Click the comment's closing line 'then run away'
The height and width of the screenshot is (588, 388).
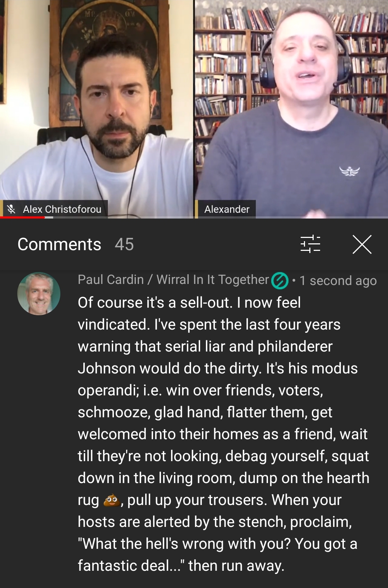coord(236,566)
